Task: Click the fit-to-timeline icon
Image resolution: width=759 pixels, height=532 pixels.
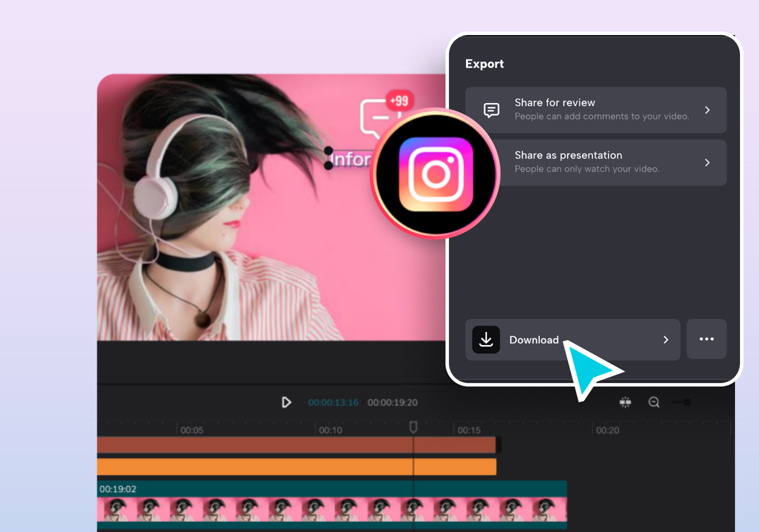Action: (625, 402)
